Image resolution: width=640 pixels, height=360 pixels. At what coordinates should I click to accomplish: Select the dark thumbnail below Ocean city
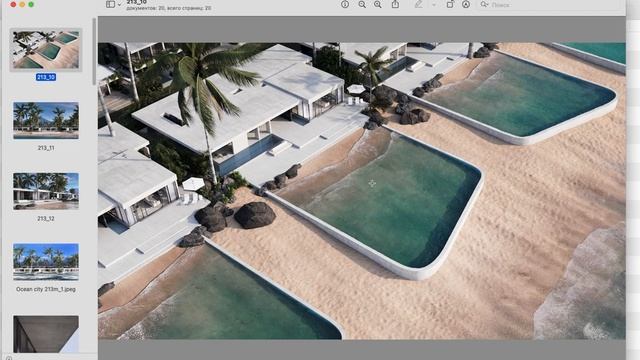(46, 334)
